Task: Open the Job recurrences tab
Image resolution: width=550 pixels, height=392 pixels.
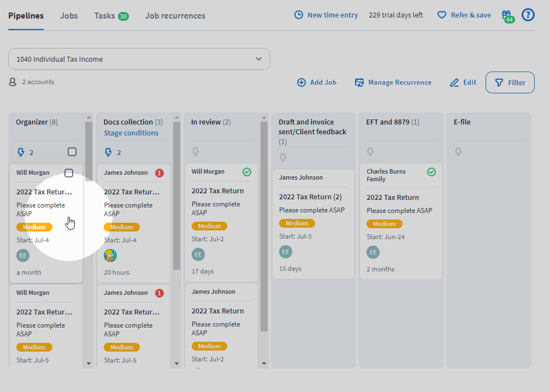Action: coord(175,16)
